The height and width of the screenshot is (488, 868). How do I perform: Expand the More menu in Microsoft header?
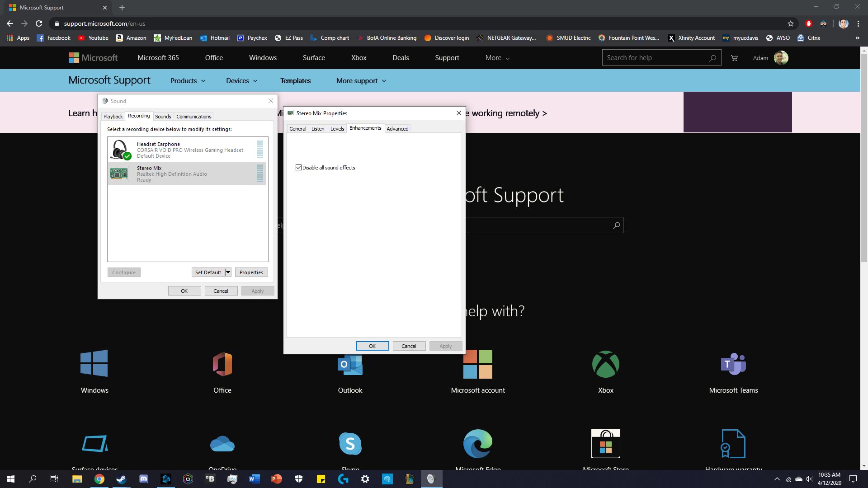click(x=497, y=58)
